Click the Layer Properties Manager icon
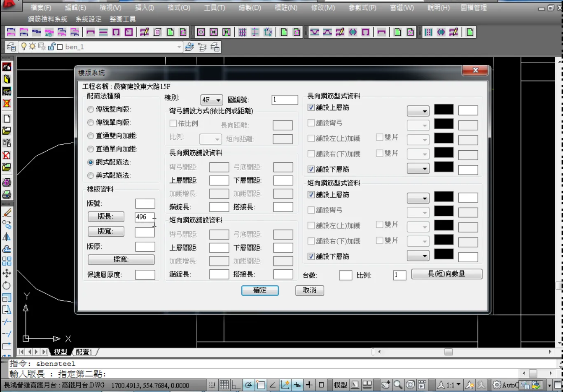This screenshot has height=392, width=563. click(11, 47)
